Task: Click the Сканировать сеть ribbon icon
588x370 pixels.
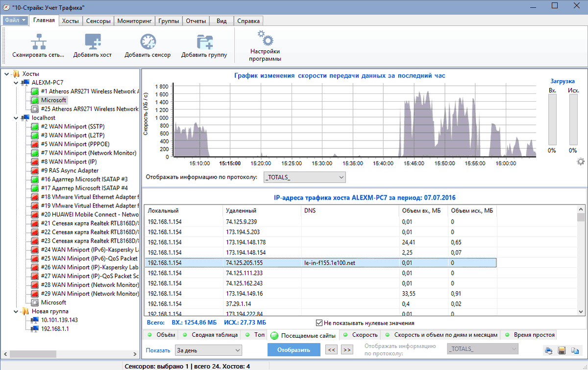Action: pos(38,42)
